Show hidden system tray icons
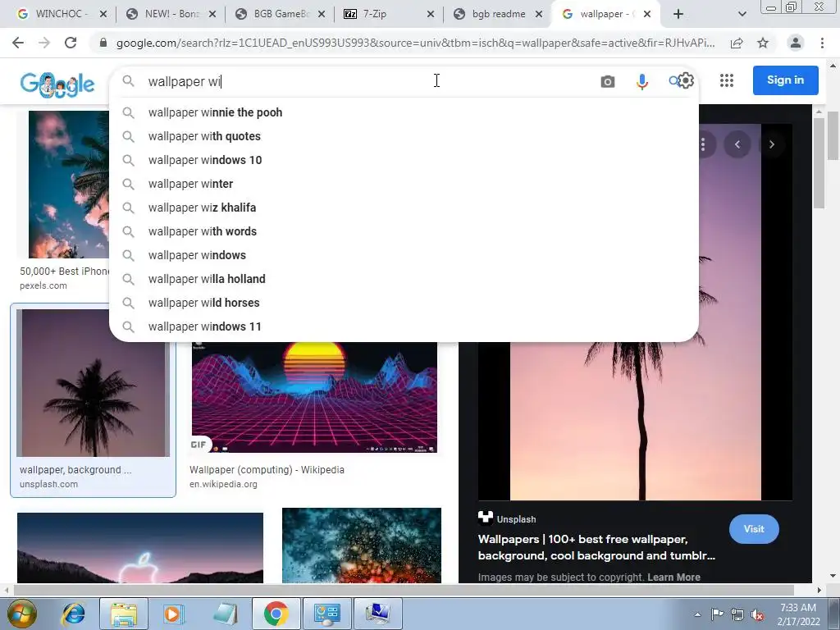 pos(697,614)
